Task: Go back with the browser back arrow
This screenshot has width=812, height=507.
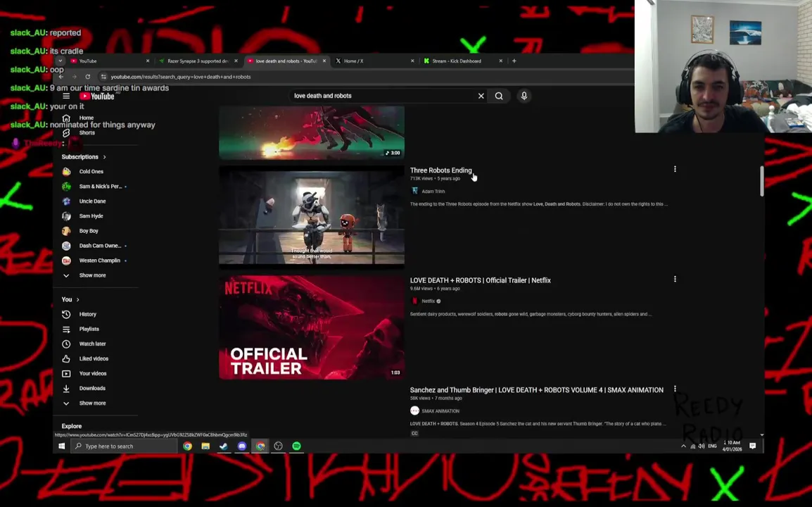Action: pos(61,77)
